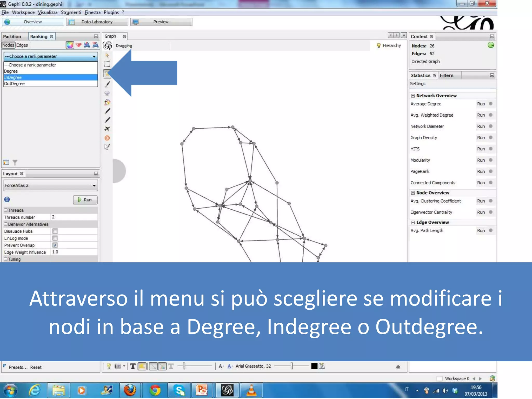
Task: Click the blue info icon for ForceAtlas 2
Action: (7, 199)
